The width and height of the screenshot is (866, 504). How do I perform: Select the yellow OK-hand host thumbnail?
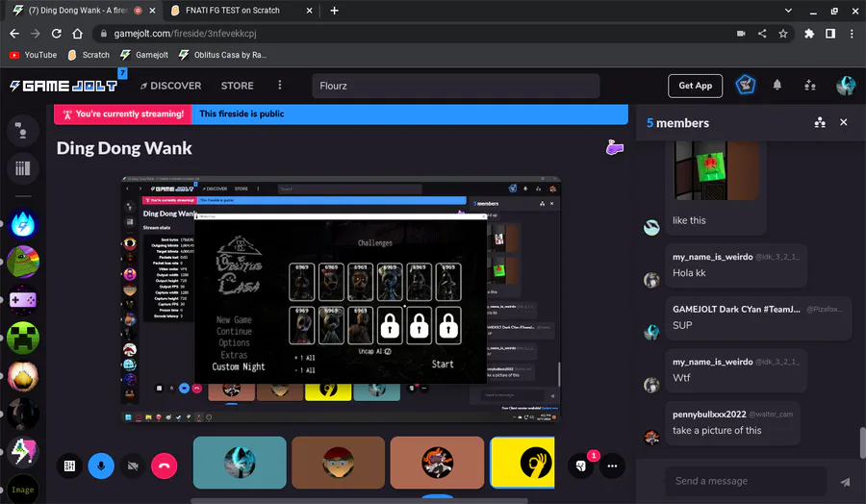(x=522, y=463)
